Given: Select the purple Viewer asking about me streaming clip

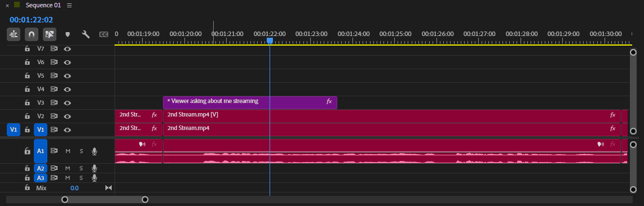Looking at the screenshot, I should point(250,102).
